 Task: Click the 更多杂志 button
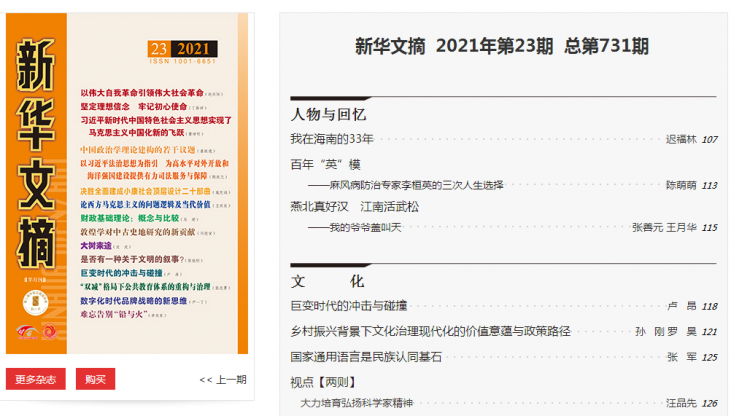[x=35, y=379]
